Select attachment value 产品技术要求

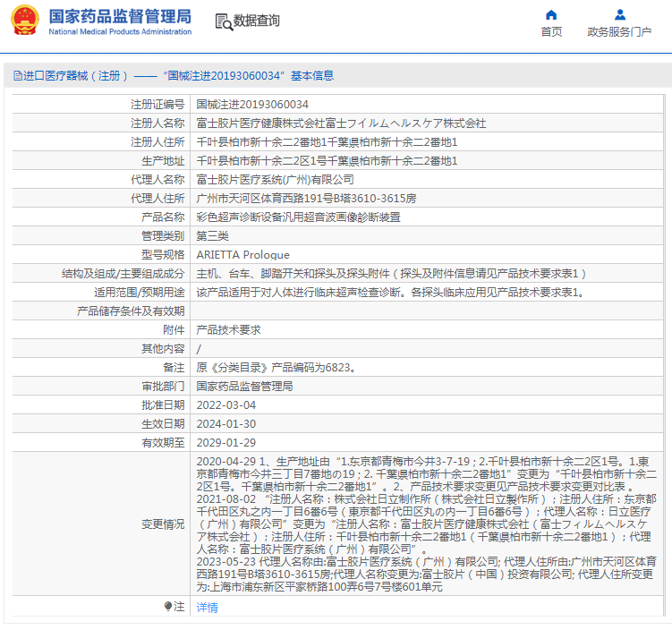point(228,330)
